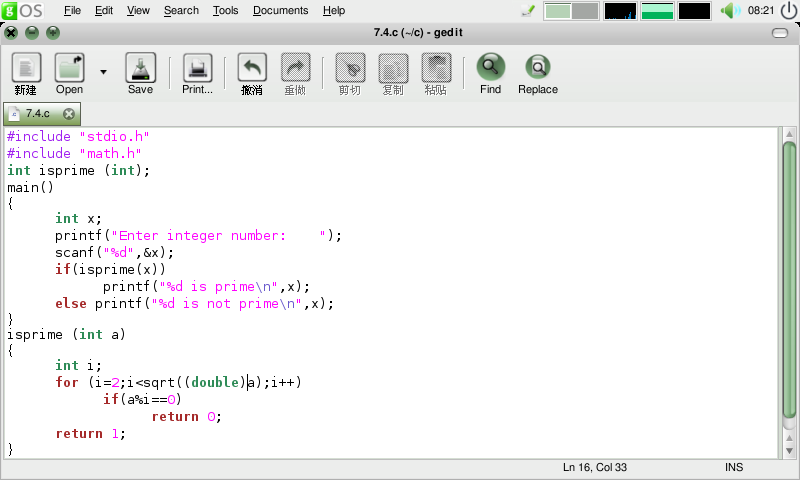Click the Cut (剪切) scissors icon
Image resolution: width=800 pixels, height=480 pixels.
[x=350, y=68]
